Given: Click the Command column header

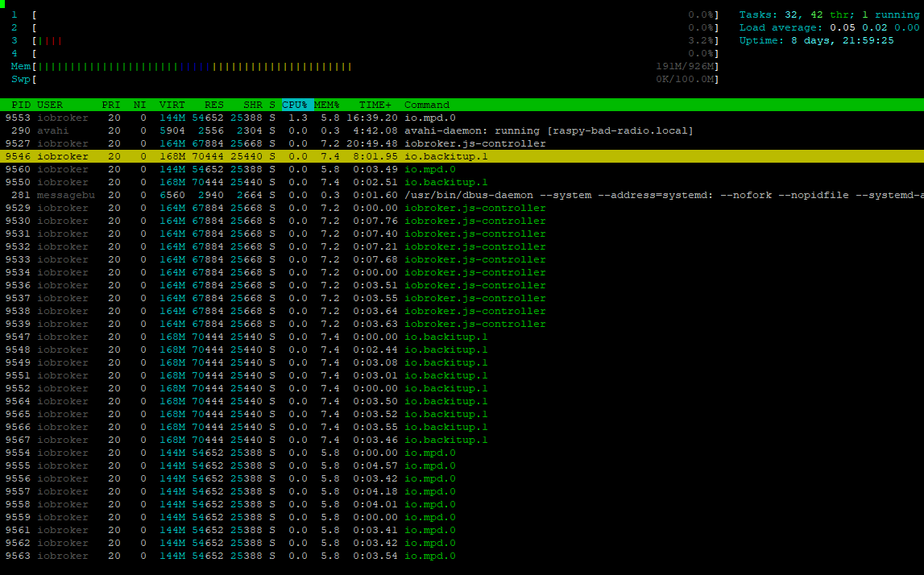Looking at the screenshot, I should click(x=427, y=105).
